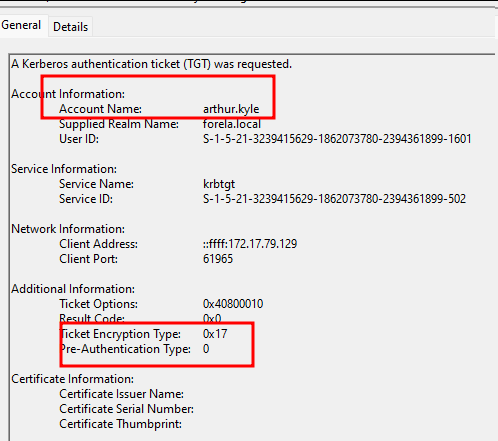The width and height of the screenshot is (498, 441).
Task: Click the Additional Information heading
Action: pyautogui.click(x=73, y=289)
